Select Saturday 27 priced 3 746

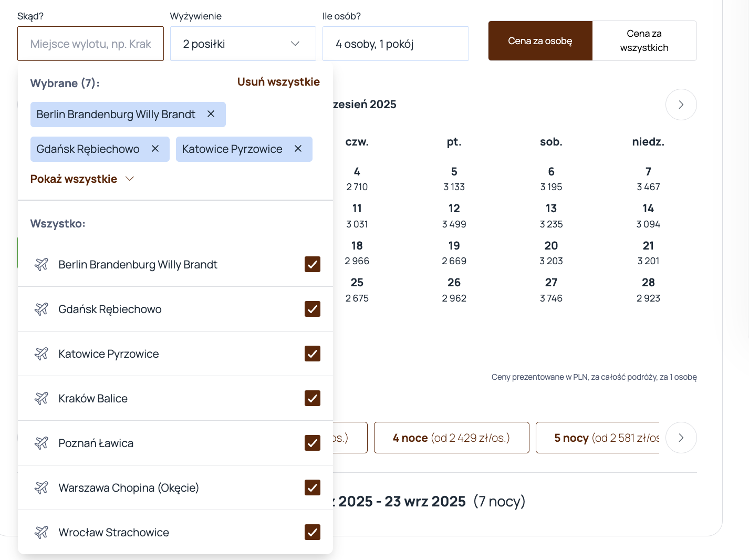[552, 290]
